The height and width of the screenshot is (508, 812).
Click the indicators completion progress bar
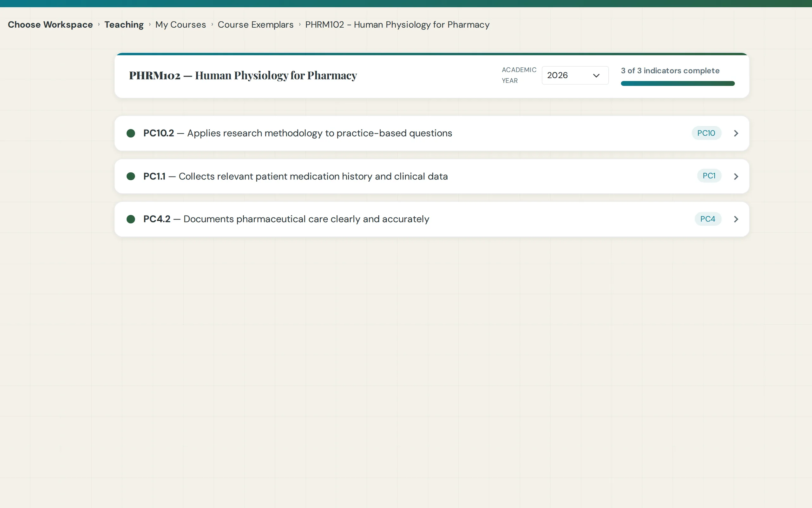pyautogui.click(x=678, y=83)
